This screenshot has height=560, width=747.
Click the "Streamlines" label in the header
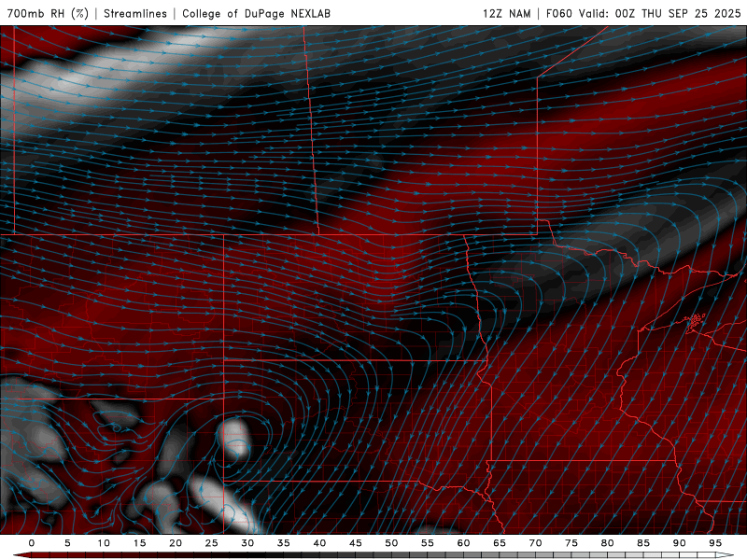coord(135,13)
